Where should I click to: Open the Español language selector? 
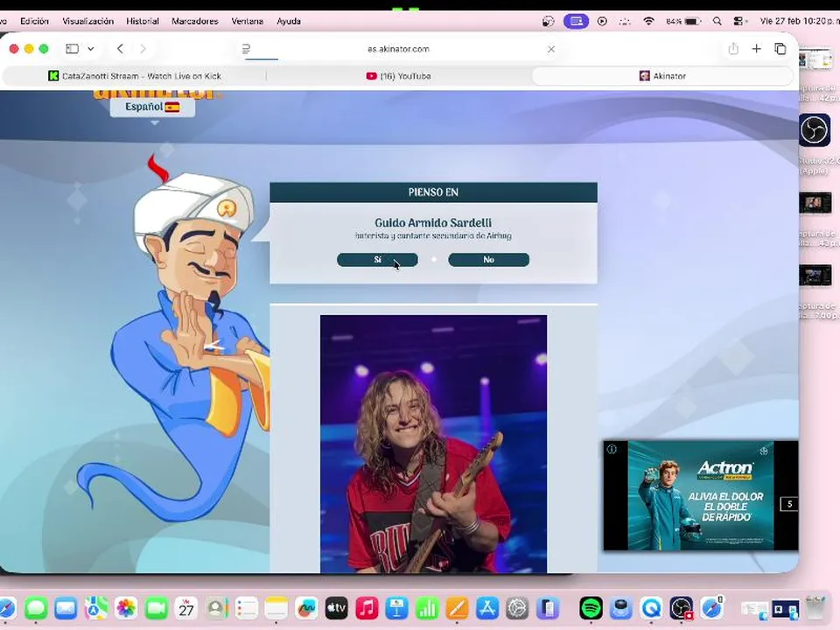coord(152,107)
